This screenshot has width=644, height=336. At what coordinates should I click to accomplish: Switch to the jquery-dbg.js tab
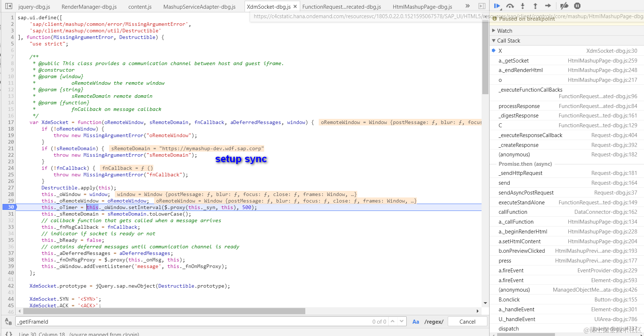[34, 7]
